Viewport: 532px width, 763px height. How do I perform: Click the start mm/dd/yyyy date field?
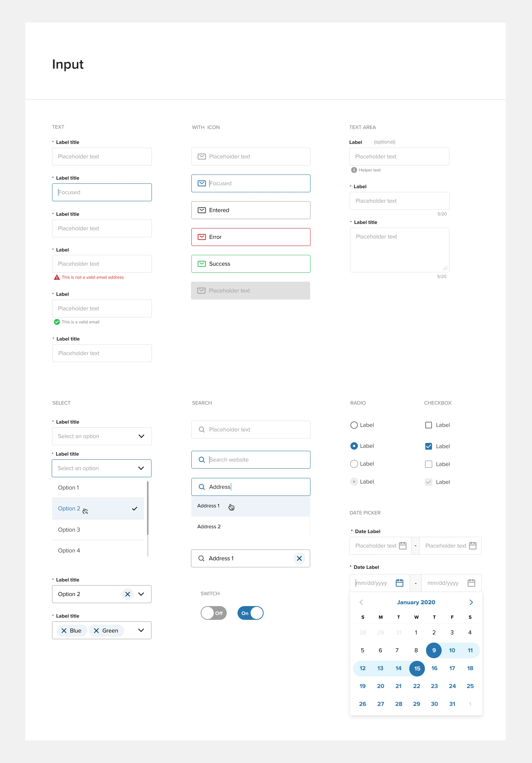tap(379, 583)
